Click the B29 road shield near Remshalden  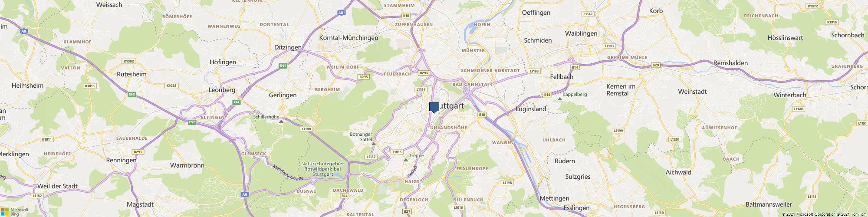tap(655, 65)
